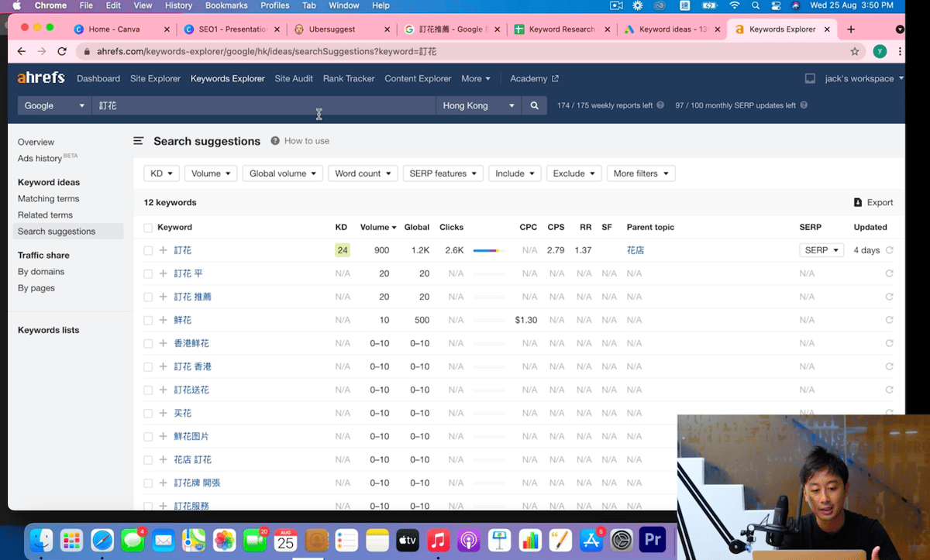Select the checkbox for 香港鮮花 keyword
The image size is (930, 560).
click(148, 343)
